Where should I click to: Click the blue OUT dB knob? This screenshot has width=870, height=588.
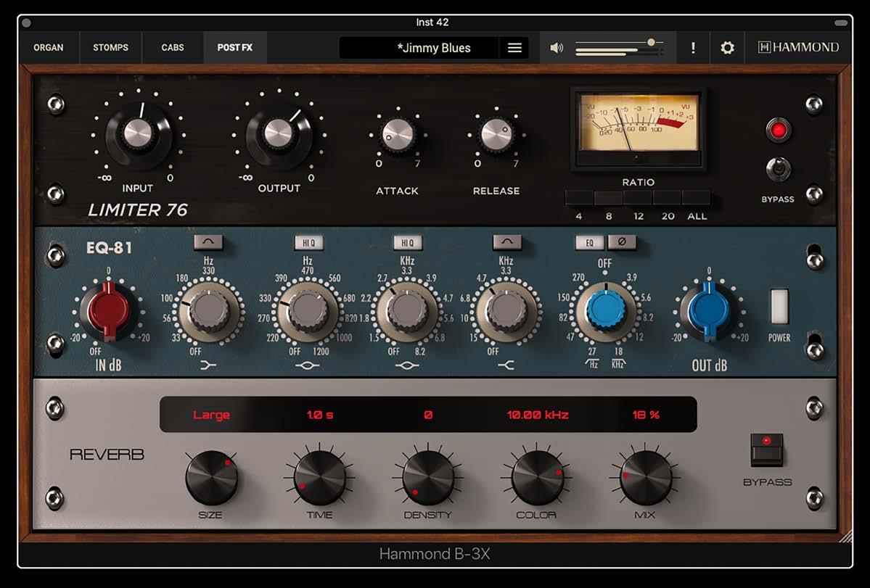pos(708,311)
